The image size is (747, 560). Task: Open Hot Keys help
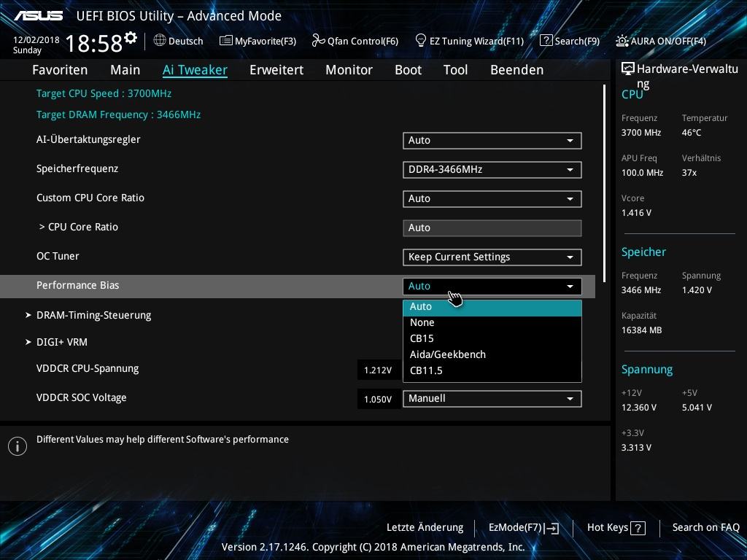coord(616,528)
